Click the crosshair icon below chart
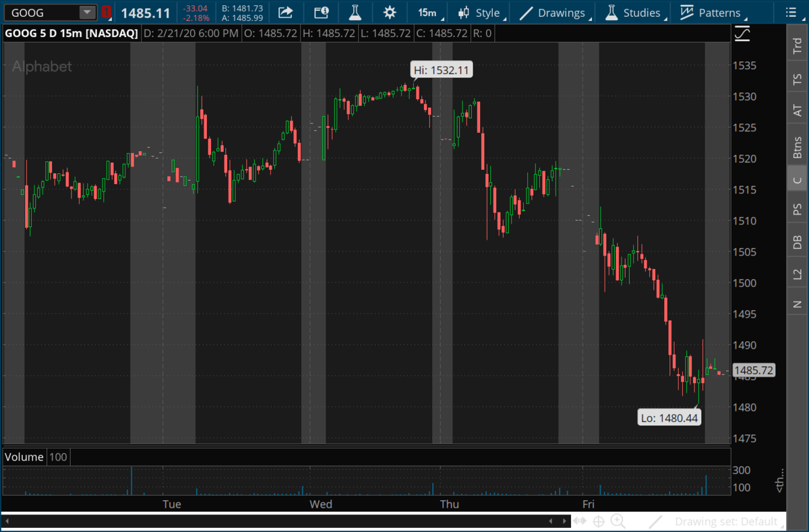809x532 pixels. 598,521
